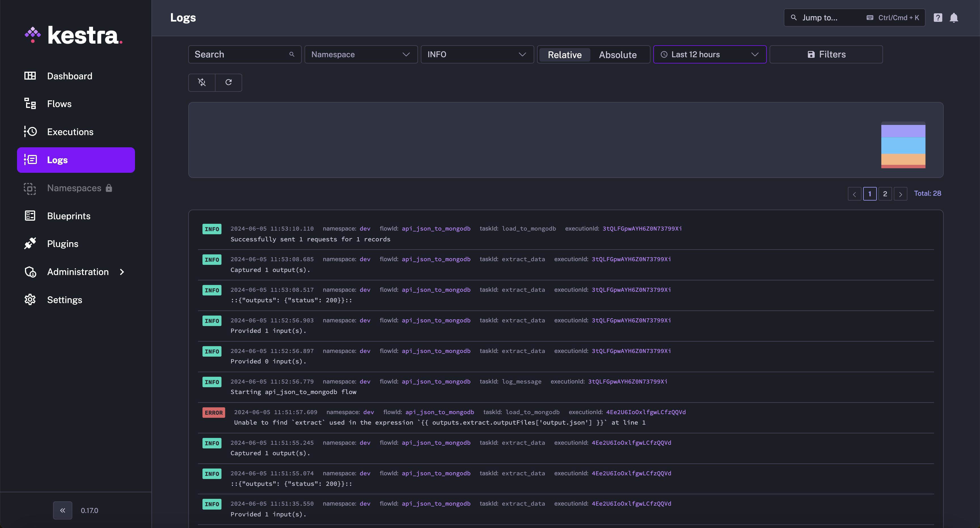Expand the Namespace dropdown filter
The width and height of the screenshot is (980, 528).
pos(360,54)
